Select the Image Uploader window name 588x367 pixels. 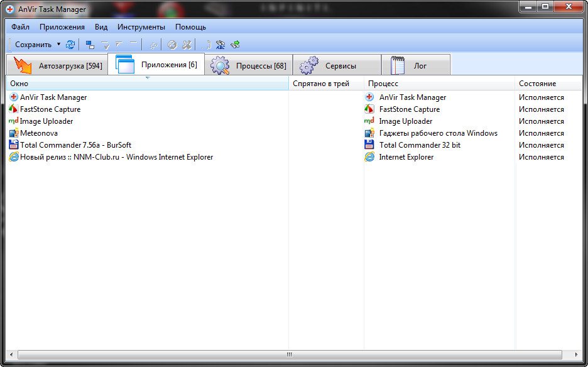pos(46,121)
